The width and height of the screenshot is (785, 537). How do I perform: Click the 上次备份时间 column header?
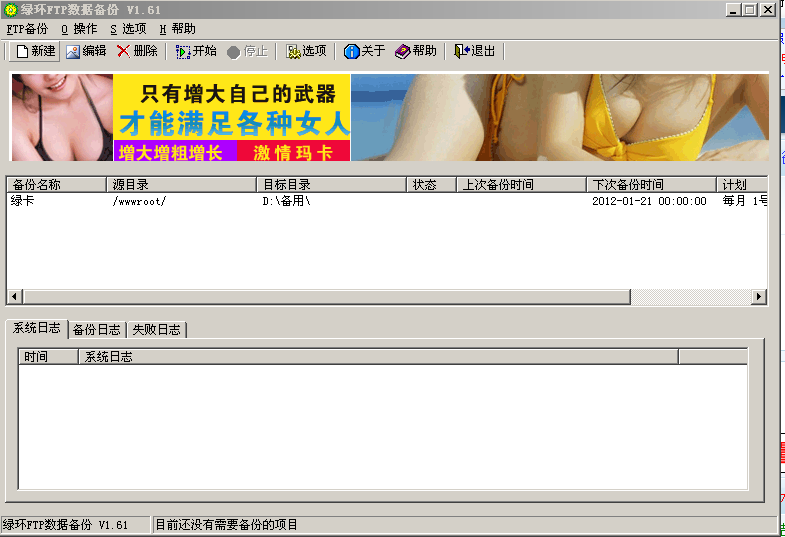[521, 185]
